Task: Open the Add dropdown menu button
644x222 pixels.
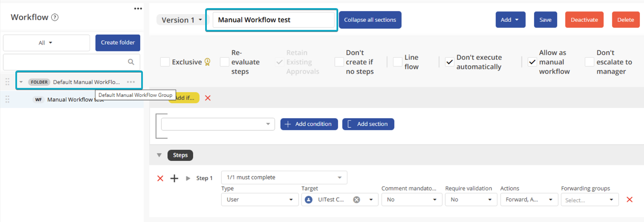Action: pos(510,20)
